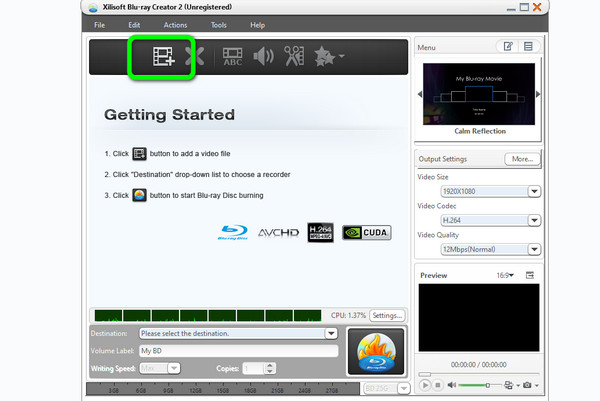Open the Help menu
Viewport: 600px width, 401px height.
point(258,25)
